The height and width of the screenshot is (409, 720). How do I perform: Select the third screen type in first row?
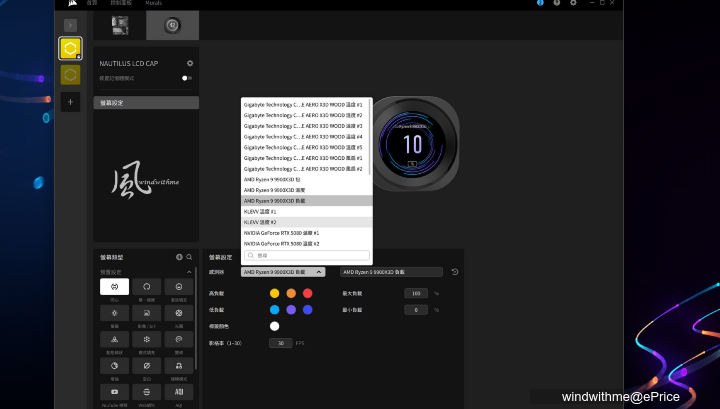tap(179, 286)
